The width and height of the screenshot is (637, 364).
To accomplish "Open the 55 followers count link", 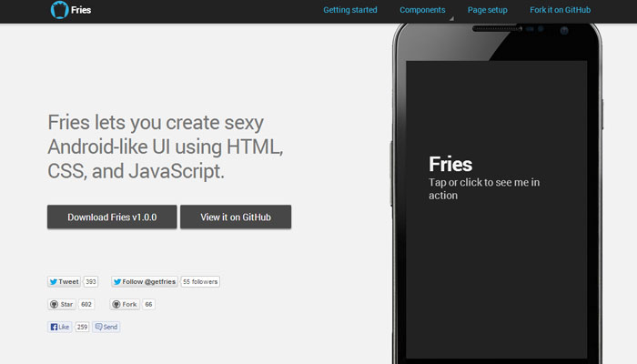I will (200, 282).
